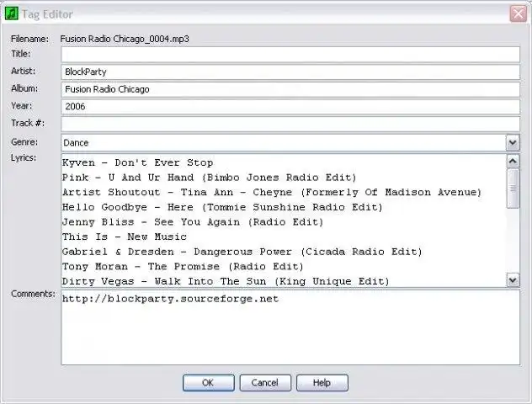Click the comments URL blockparty.sourceforge.net
Image resolution: width=532 pixels, height=404 pixels.
click(170, 299)
